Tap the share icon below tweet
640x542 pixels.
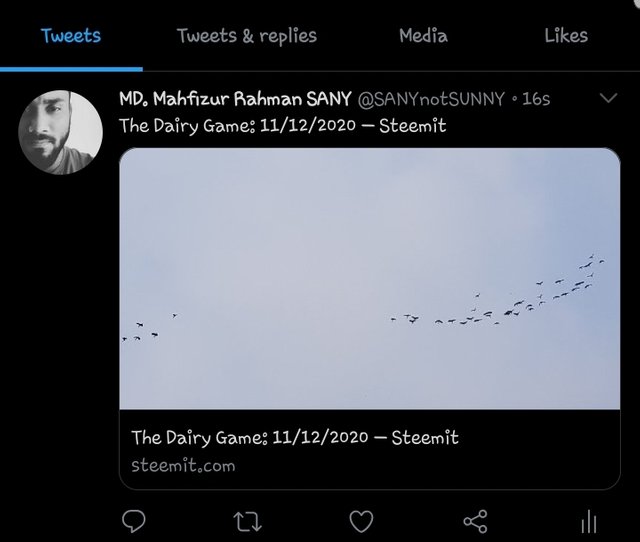click(x=476, y=522)
